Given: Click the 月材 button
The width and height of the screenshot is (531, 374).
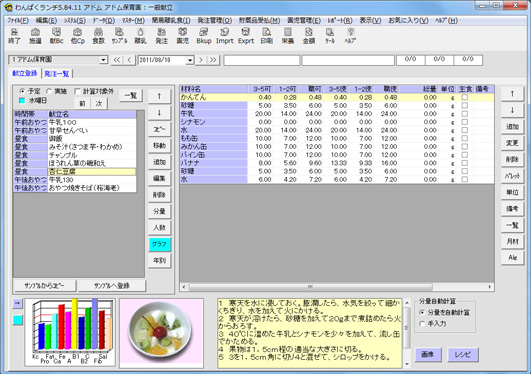Looking at the screenshot, I should click(x=512, y=241).
